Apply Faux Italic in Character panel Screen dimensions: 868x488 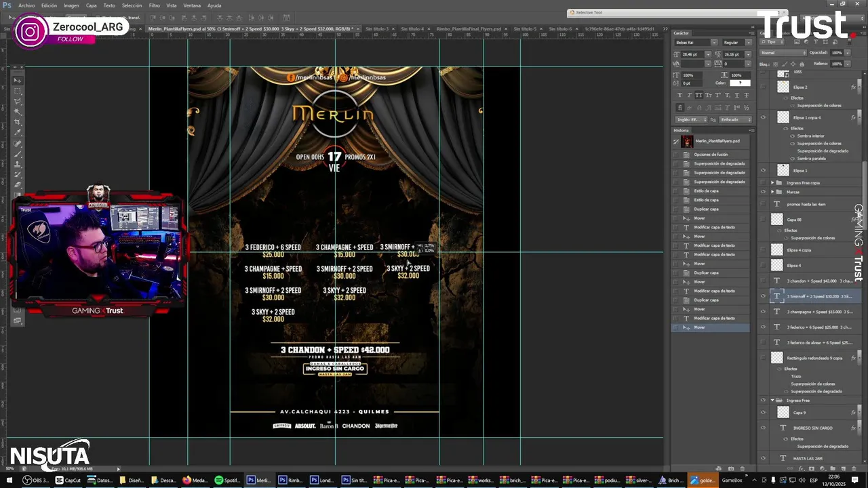click(690, 95)
